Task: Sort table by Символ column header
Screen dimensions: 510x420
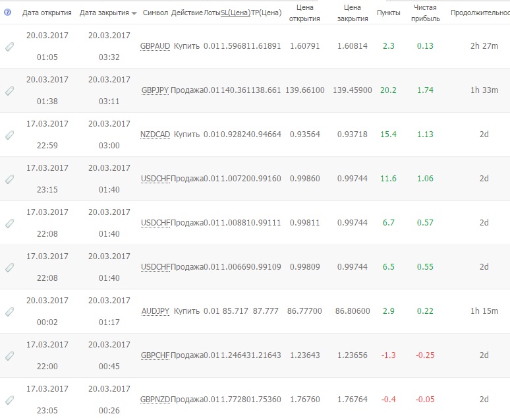Action: 155,13
